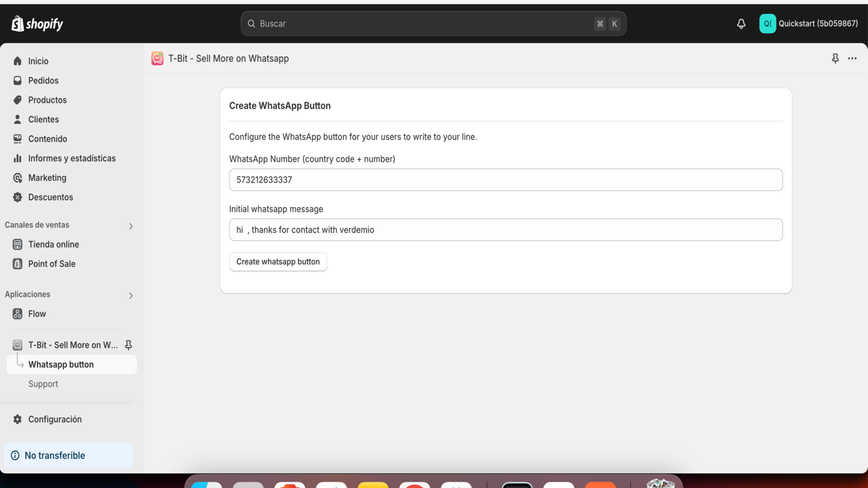The image size is (868, 488).
Task: Select the Whatsapp button menu item
Action: pos(72,365)
